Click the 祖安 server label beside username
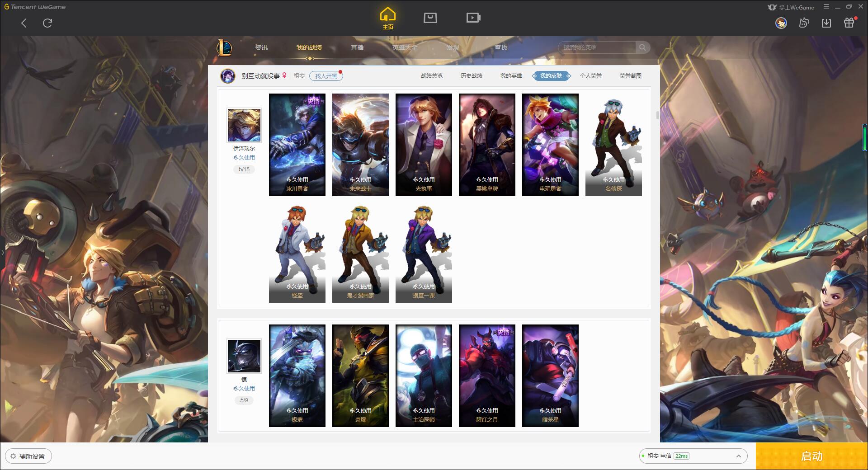The width and height of the screenshot is (868, 470). pos(299,76)
